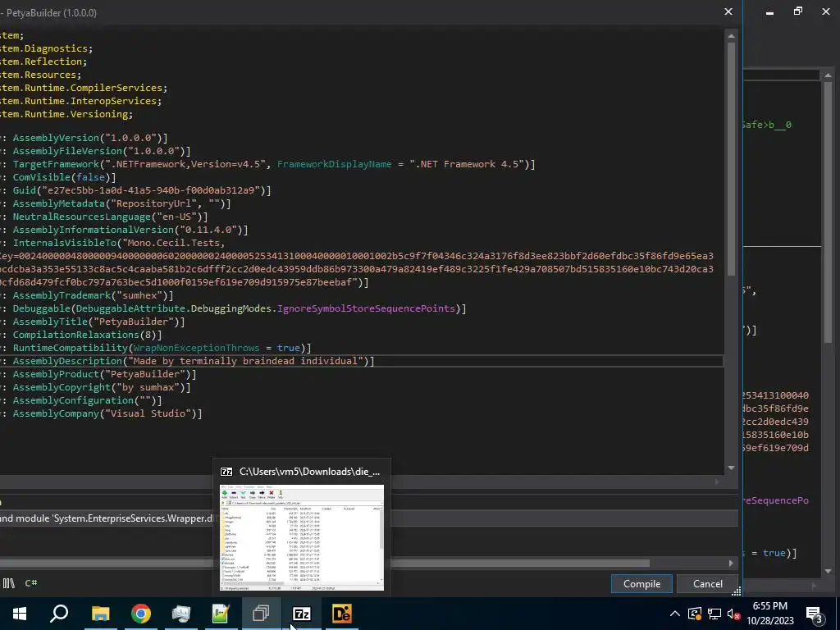The width and height of the screenshot is (840, 630).
Task: Click the Compile button
Action: tap(641, 584)
